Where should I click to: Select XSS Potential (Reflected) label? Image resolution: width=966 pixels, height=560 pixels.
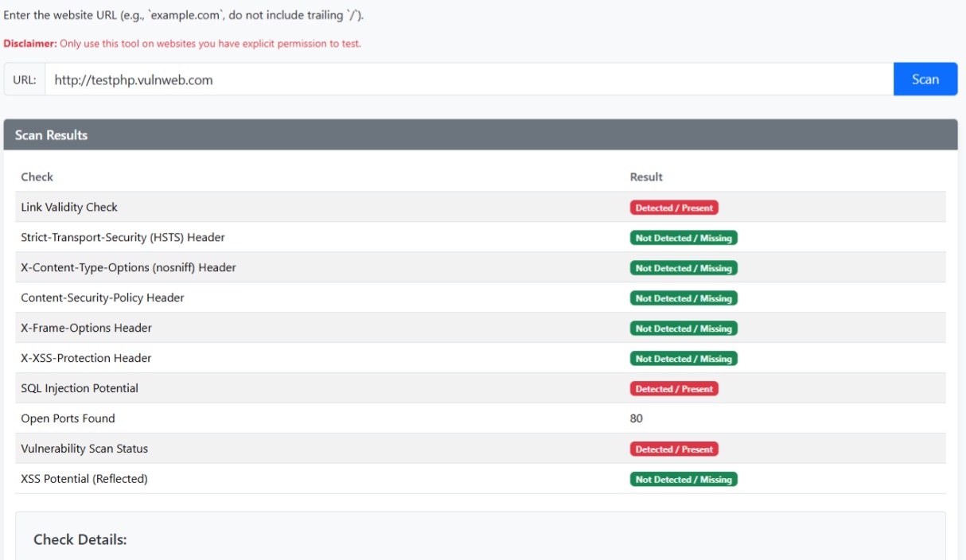coord(84,479)
